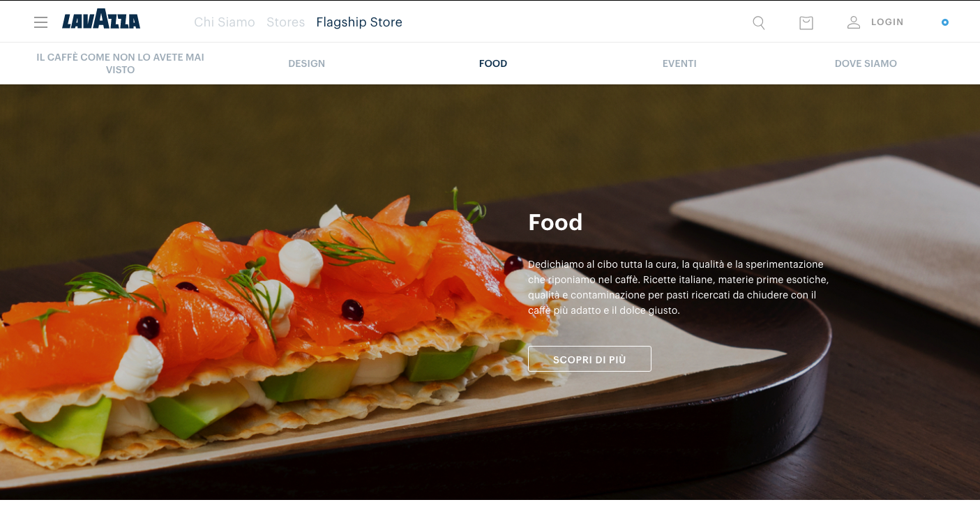Click the user profile icon
This screenshot has width=980, height=516.
pos(854,22)
